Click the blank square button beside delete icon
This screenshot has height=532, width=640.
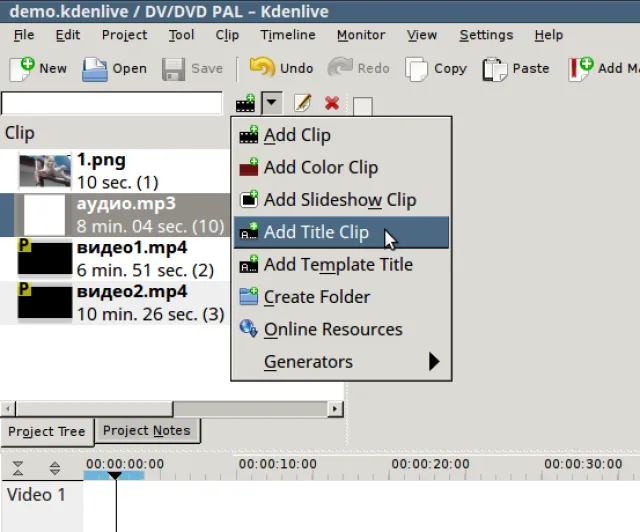(362, 106)
